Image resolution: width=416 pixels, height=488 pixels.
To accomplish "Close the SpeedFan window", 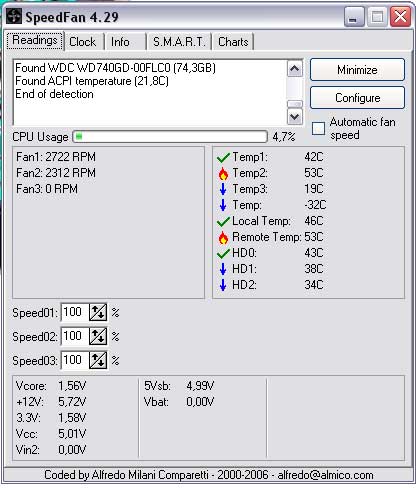I will [401, 17].
